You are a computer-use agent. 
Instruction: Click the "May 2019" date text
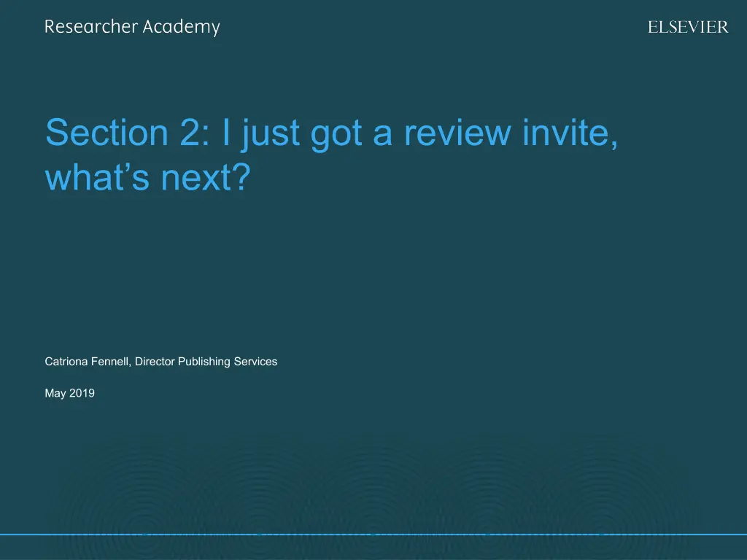(x=69, y=393)
